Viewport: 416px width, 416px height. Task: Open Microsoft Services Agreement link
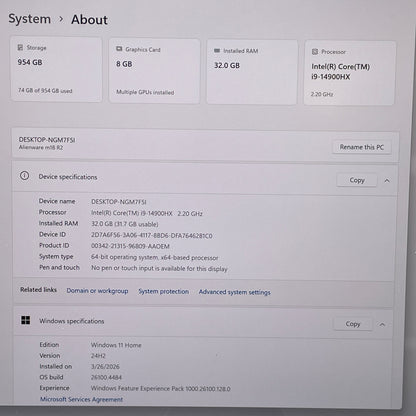coord(81,399)
